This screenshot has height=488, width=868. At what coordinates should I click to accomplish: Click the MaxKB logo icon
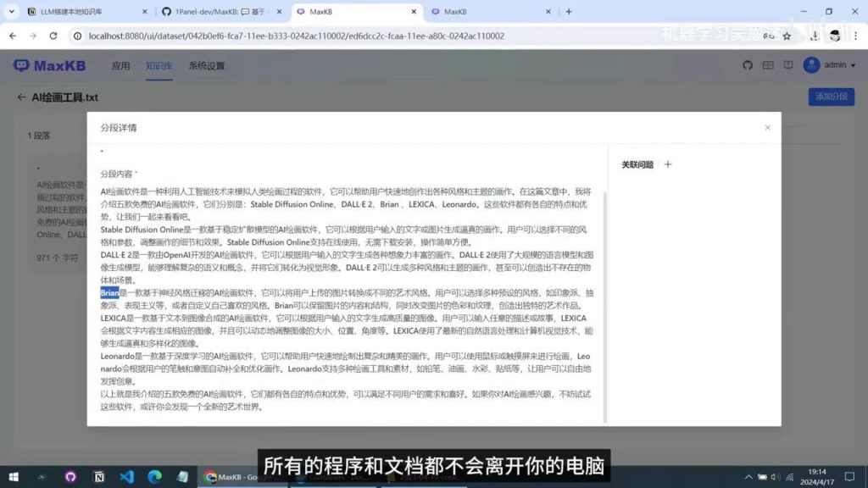[19, 64]
